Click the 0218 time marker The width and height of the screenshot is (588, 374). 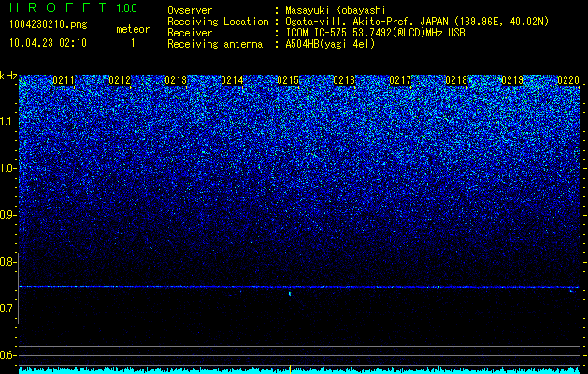pyautogui.click(x=456, y=79)
